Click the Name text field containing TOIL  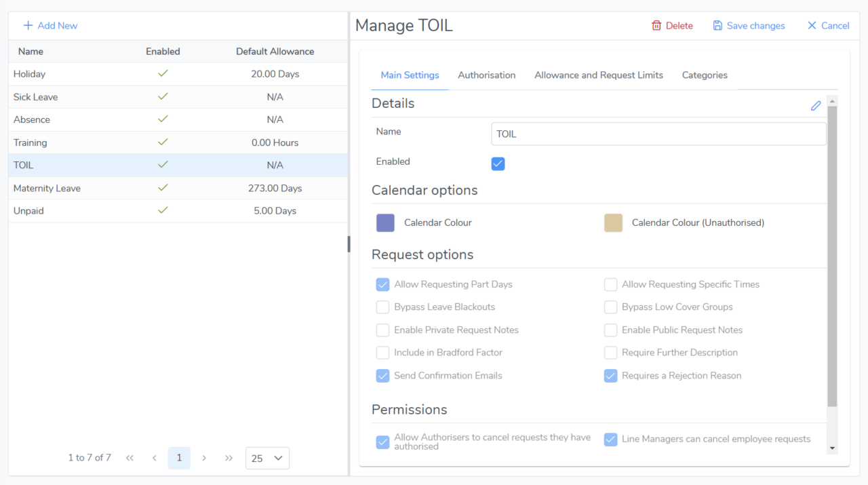(x=658, y=134)
